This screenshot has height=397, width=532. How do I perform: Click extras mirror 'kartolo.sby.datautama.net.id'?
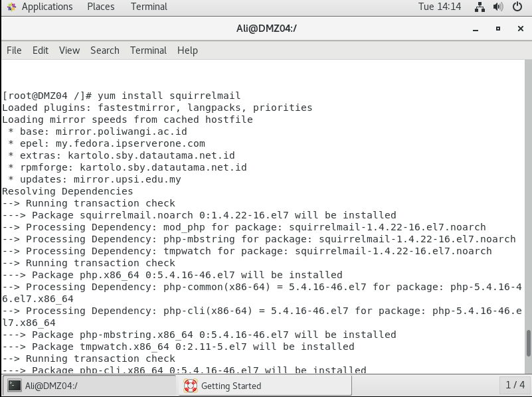[151, 155]
